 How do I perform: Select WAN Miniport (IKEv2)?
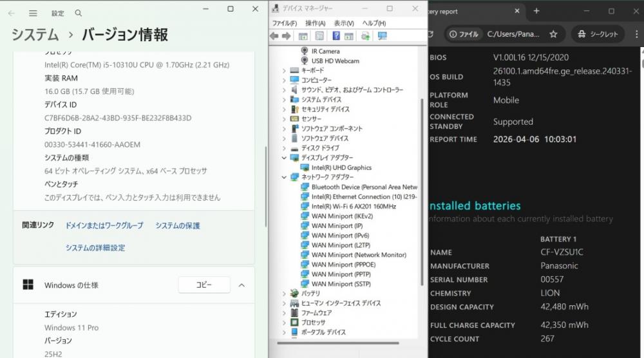pyautogui.click(x=342, y=216)
